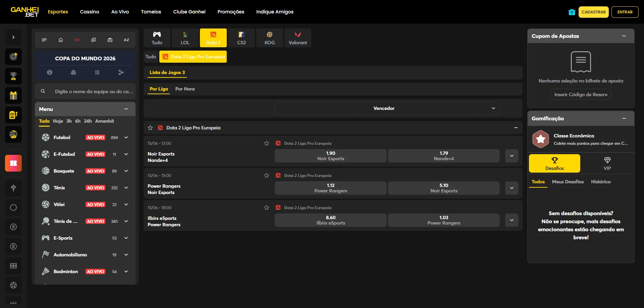644x308 pixels.
Task: Open the list icon in sports toolbar
Action: 44,40
